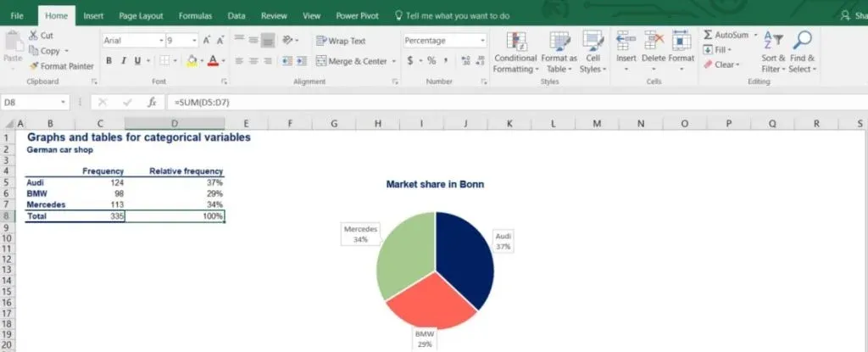Image resolution: width=868 pixels, height=352 pixels.
Task: Open Conditional Formatting
Action: (x=515, y=52)
